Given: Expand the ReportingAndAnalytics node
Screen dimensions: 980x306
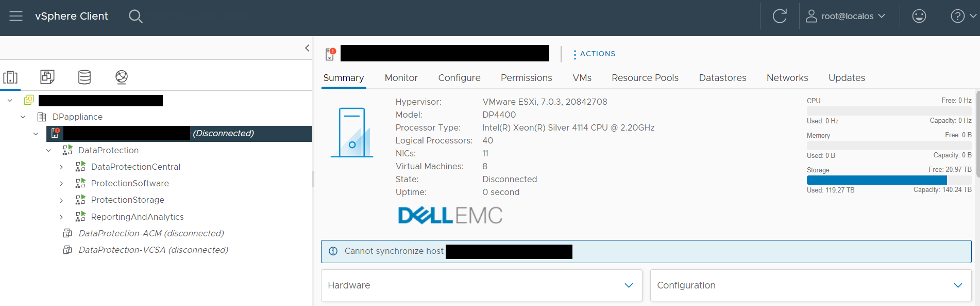Looking at the screenshot, I should click(61, 217).
